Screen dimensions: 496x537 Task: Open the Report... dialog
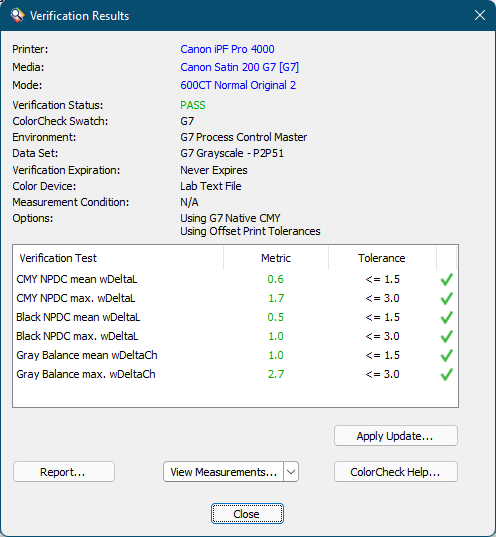click(64, 472)
